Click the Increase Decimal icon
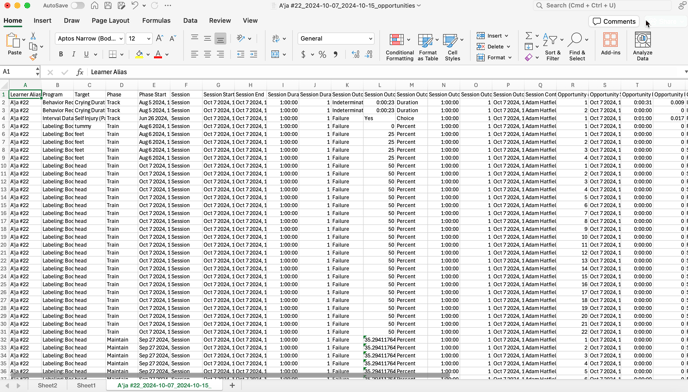The height and width of the screenshot is (392, 688). click(x=355, y=54)
